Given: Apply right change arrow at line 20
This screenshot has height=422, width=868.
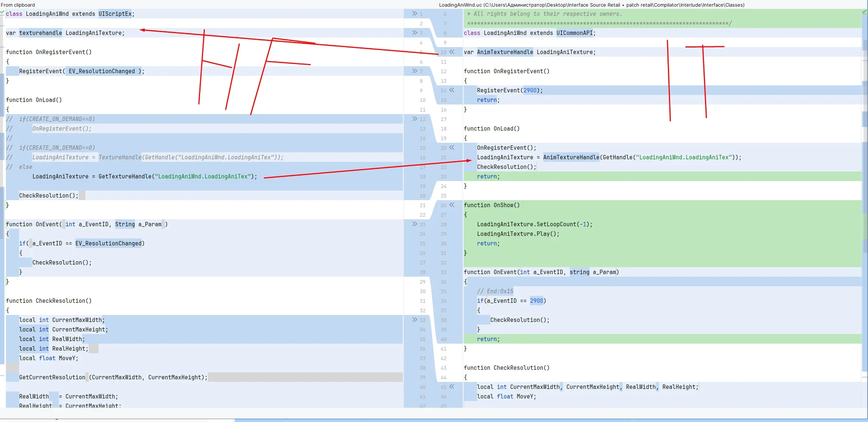Looking at the screenshot, I should [x=452, y=148].
